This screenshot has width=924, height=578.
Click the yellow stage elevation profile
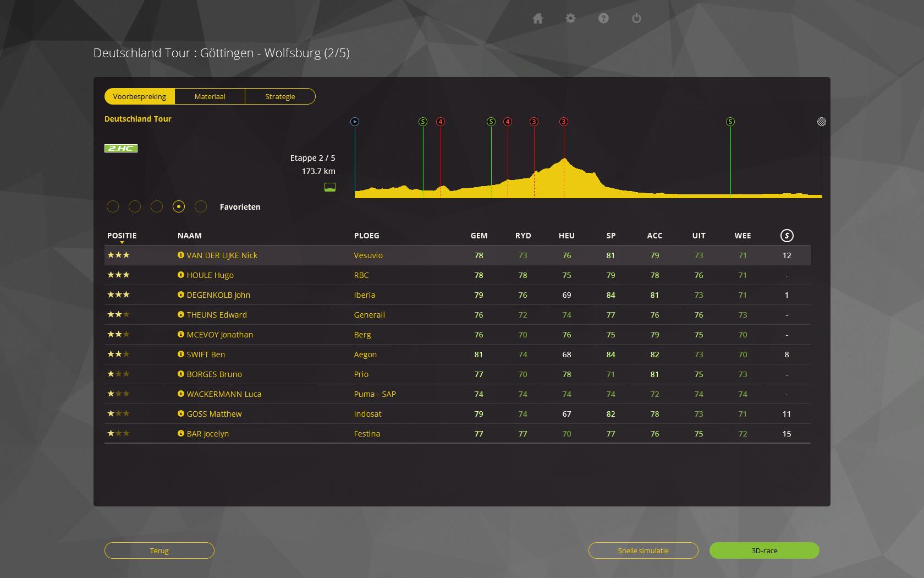click(x=588, y=178)
